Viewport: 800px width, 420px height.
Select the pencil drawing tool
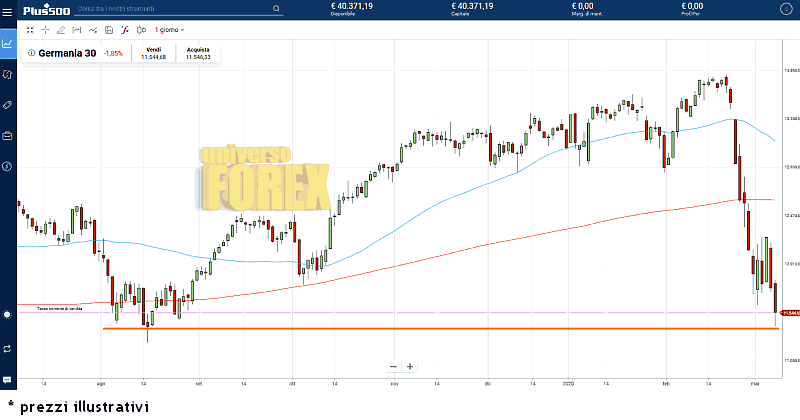click(x=61, y=30)
